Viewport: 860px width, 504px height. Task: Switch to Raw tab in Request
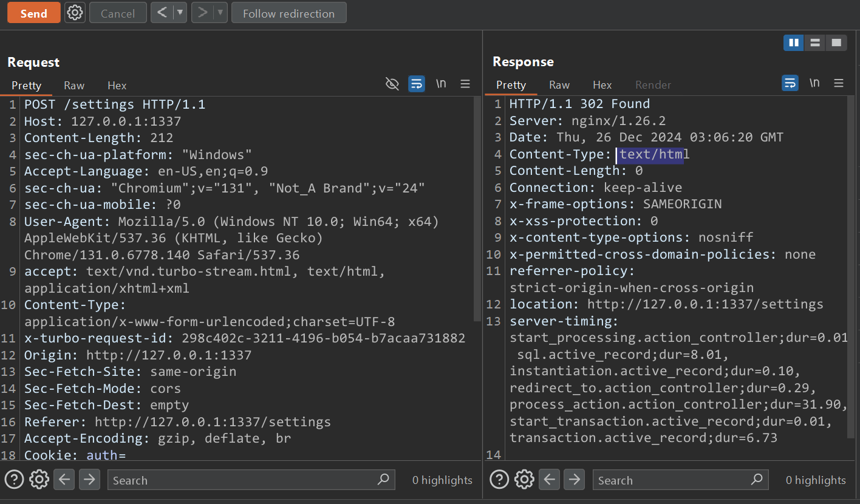coord(74,86)
